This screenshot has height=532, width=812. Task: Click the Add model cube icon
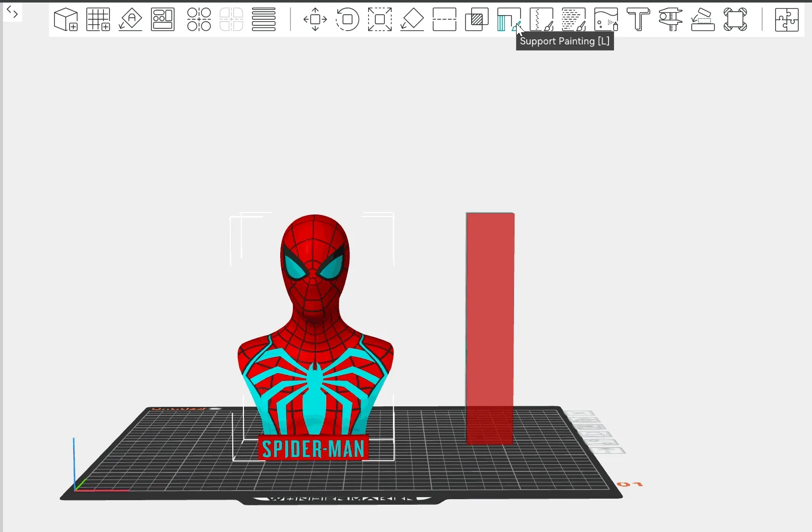point(66,20)
